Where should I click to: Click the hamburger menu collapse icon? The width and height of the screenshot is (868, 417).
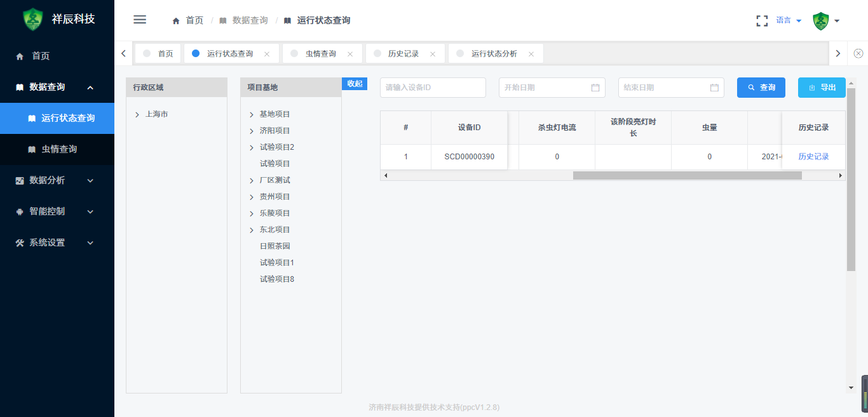point(140,20)
